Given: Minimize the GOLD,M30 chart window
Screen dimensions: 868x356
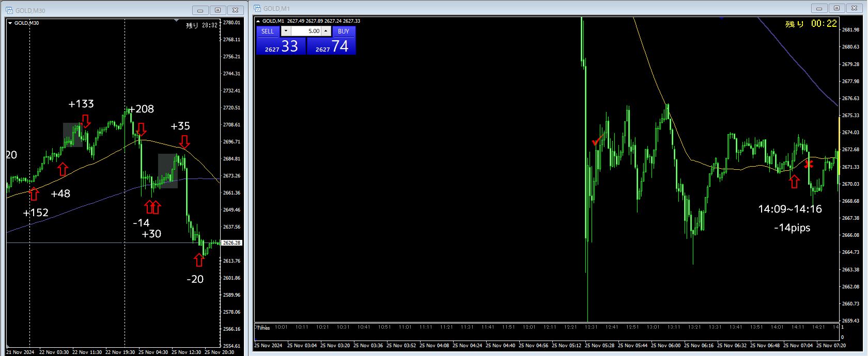Looking at the screenshot, I should pyautogui.click(x=200, y=10).
